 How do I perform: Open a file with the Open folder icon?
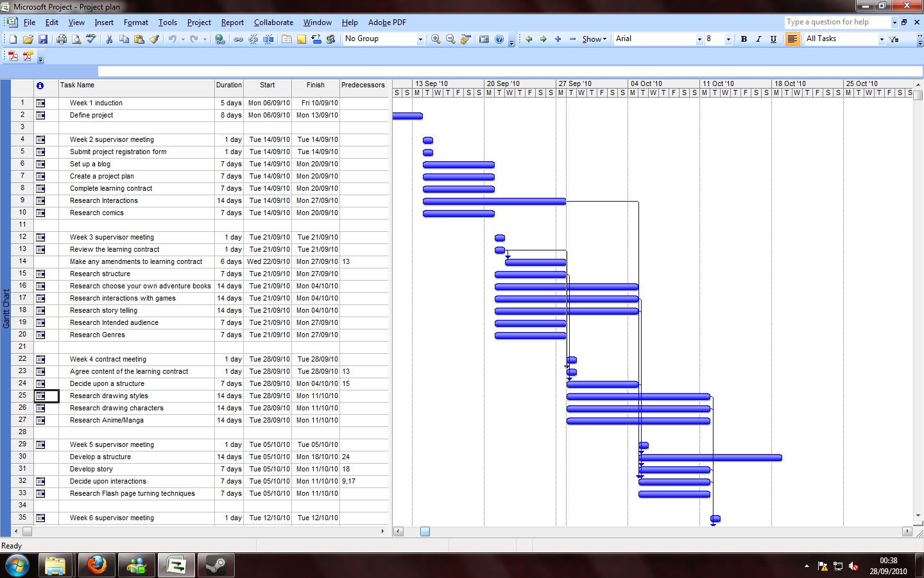(28, 39)
